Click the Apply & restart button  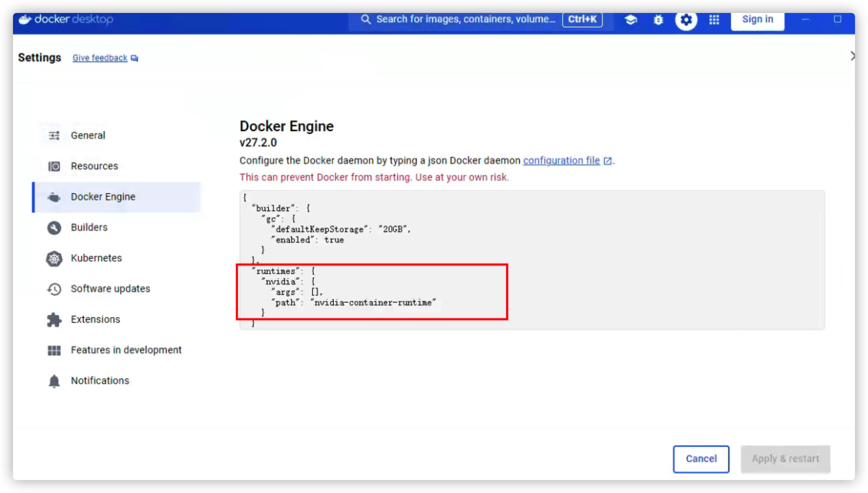point(785,459)
